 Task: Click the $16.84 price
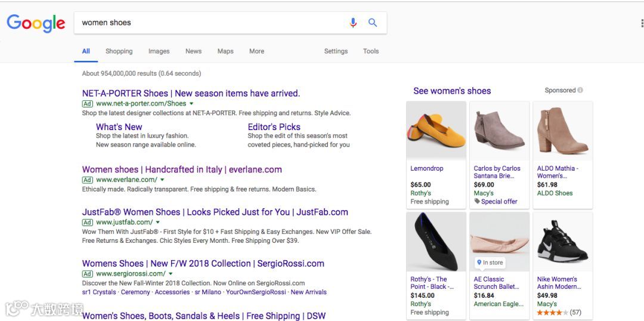tap(484, 295)
